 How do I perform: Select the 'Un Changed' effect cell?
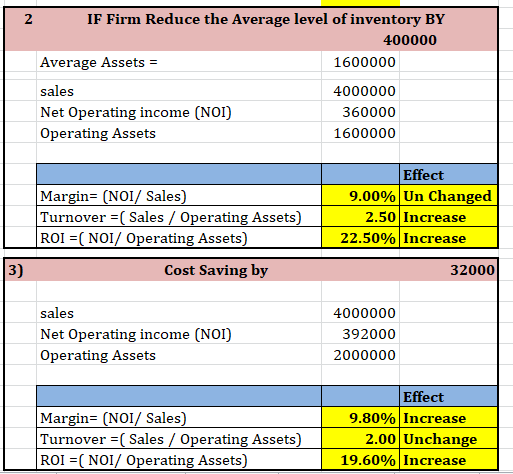point(448,196)
